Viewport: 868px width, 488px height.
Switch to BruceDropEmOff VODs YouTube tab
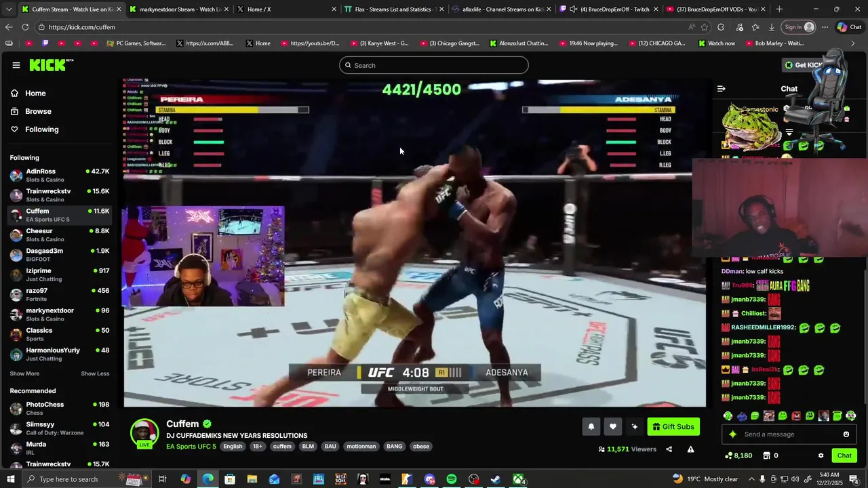tap(715, 9)
